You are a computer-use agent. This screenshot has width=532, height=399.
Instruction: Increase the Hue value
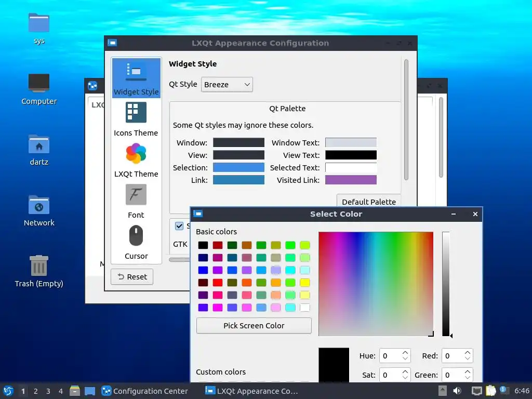click(x=405, y=353)
